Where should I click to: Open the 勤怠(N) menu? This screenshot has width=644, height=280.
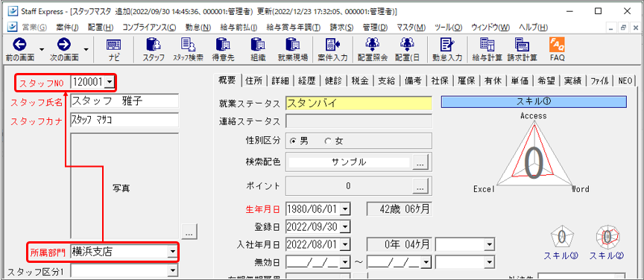[x=198, y=27]
